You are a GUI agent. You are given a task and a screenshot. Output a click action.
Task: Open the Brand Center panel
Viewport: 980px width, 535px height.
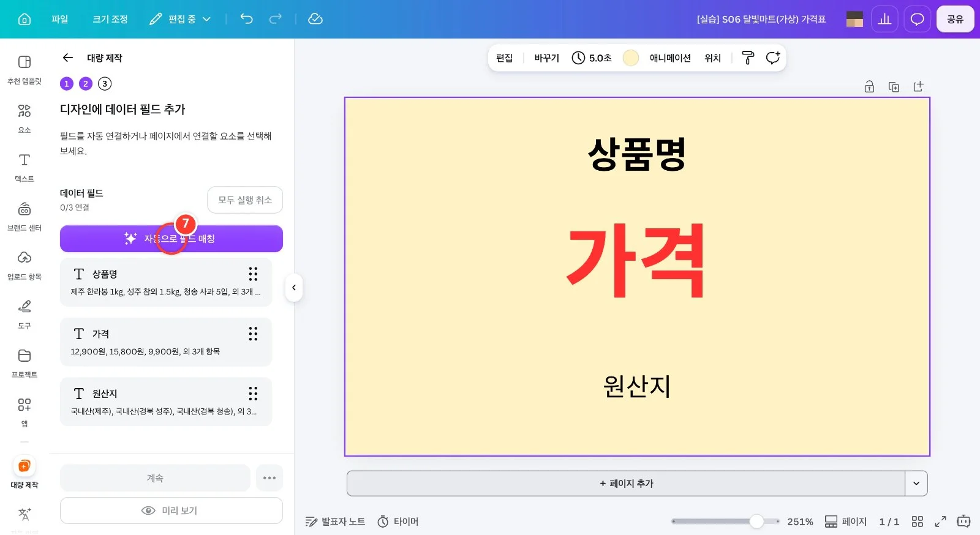[x=24, y=217]
